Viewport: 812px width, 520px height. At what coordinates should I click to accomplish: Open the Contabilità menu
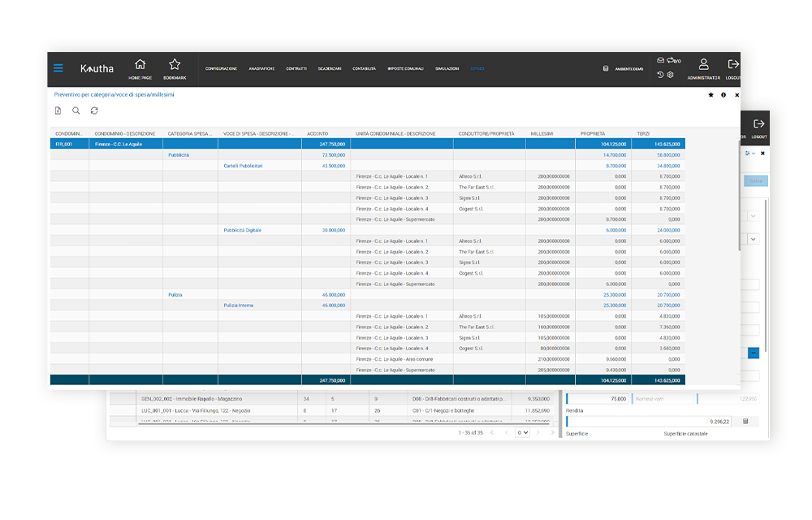(x=364, y=69)
